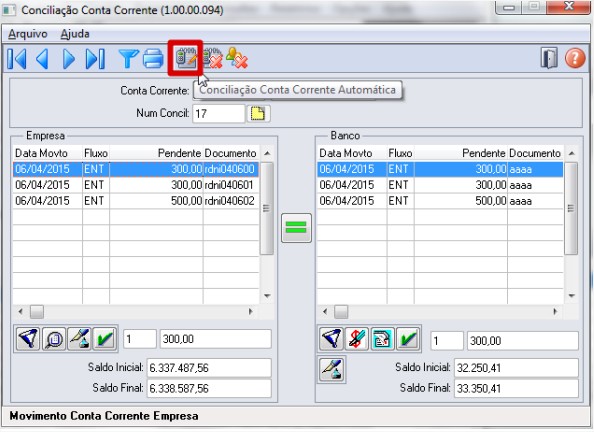Click Empresa grid scroll up arrow
This screenshot has height=432, width=594.
click(267, 153)
